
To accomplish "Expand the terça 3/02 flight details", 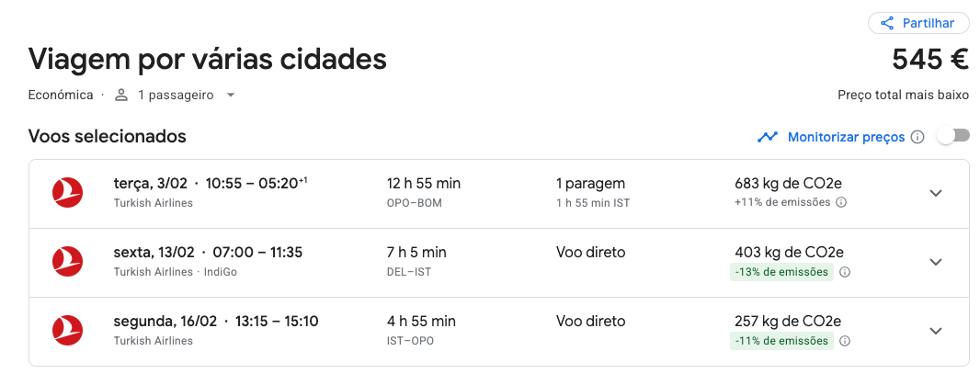I will (936, 193).
